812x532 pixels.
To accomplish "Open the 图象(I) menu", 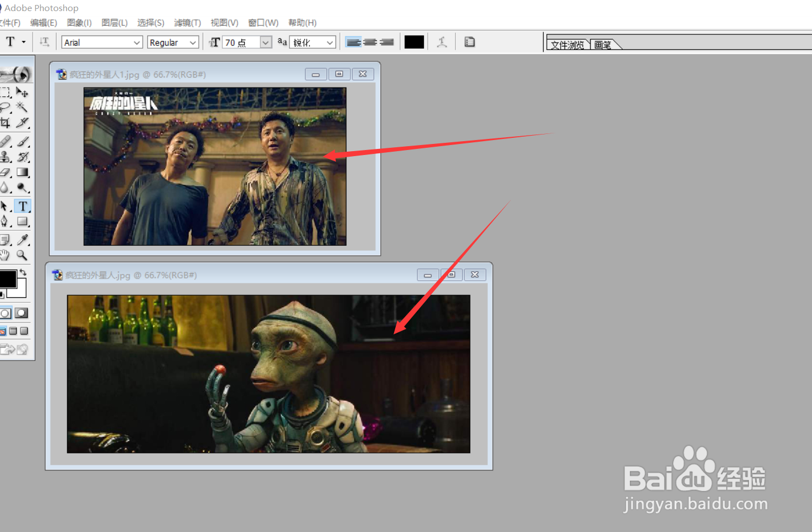I will tap(79, 23).
